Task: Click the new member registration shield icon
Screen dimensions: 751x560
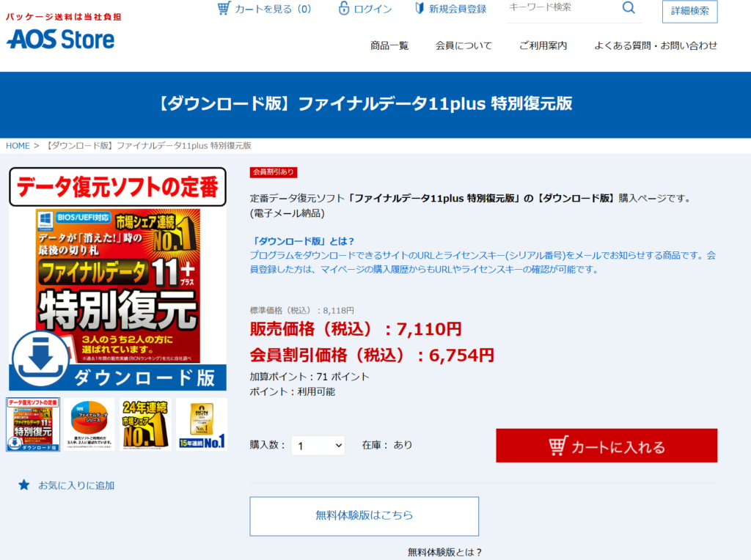Action: coord(420,9)
